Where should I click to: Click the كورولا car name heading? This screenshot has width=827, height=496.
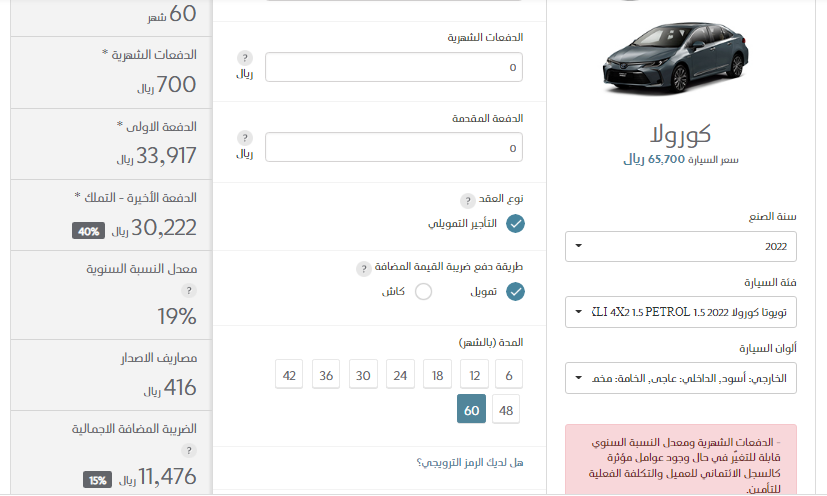(680, 134)
